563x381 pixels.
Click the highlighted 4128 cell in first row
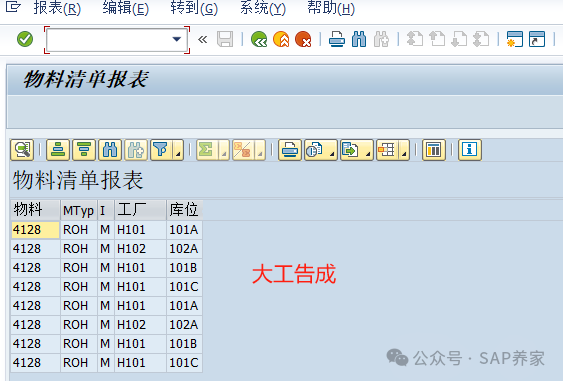pos(35,230)
